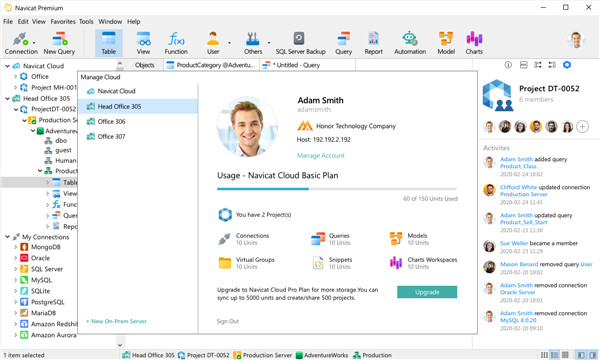Screen dimensions: 600x360
Task: Click New On-Prem Server link
Action: (x=116, y=321)
